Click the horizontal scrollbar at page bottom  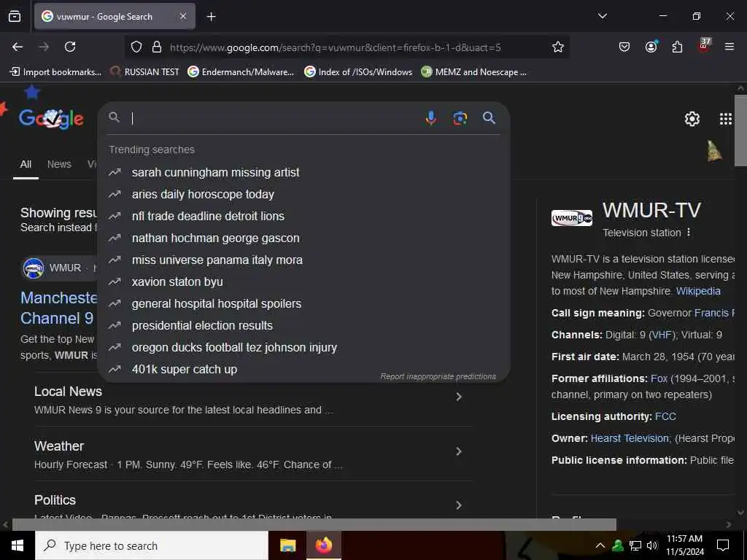(x=314, y=524)
